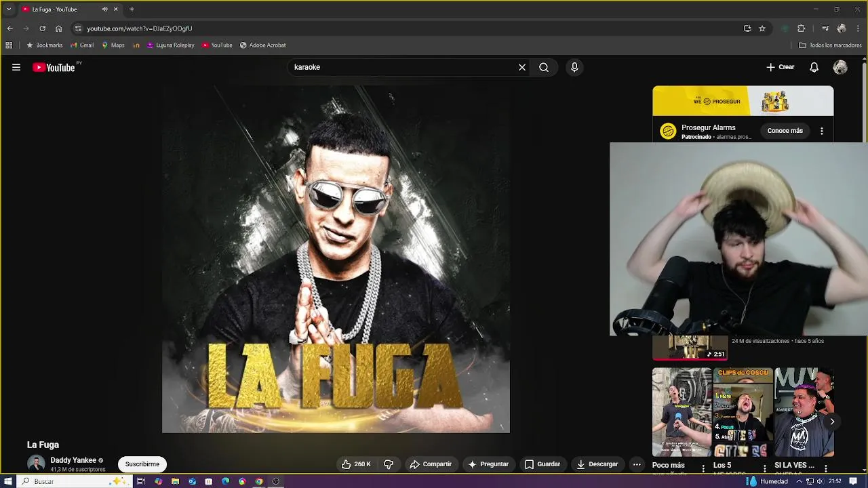Open the YouTube account avatar menu

tap(840, 67)
